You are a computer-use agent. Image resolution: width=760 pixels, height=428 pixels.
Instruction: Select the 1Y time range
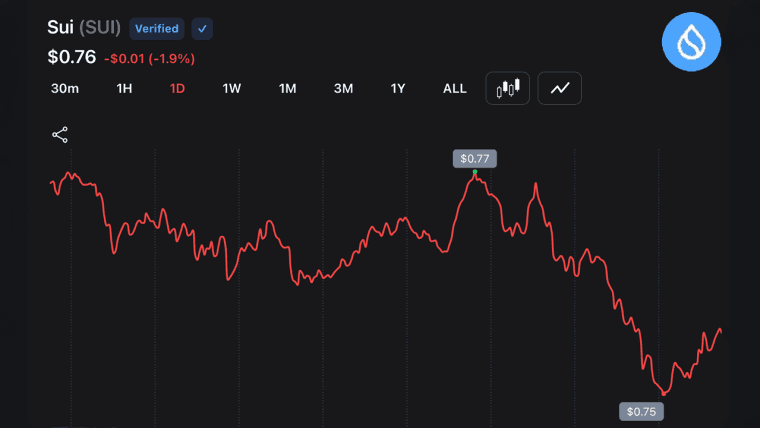point(397,89)
